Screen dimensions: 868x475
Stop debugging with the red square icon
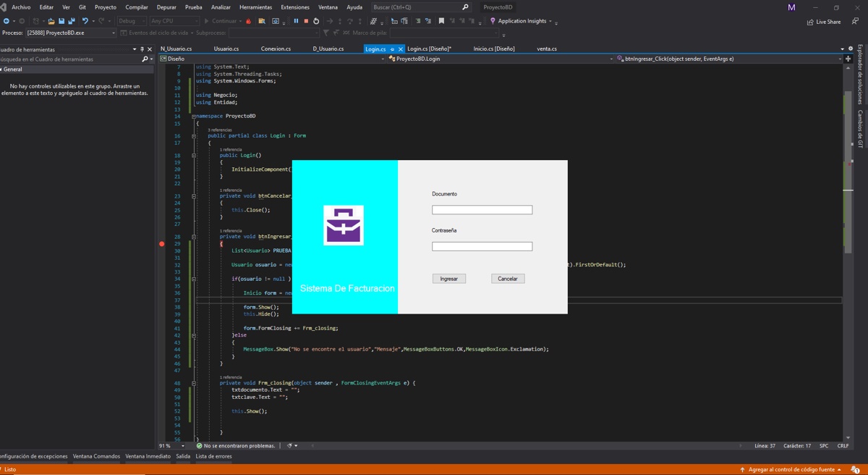pyautogui.click(x=306, y=21)
